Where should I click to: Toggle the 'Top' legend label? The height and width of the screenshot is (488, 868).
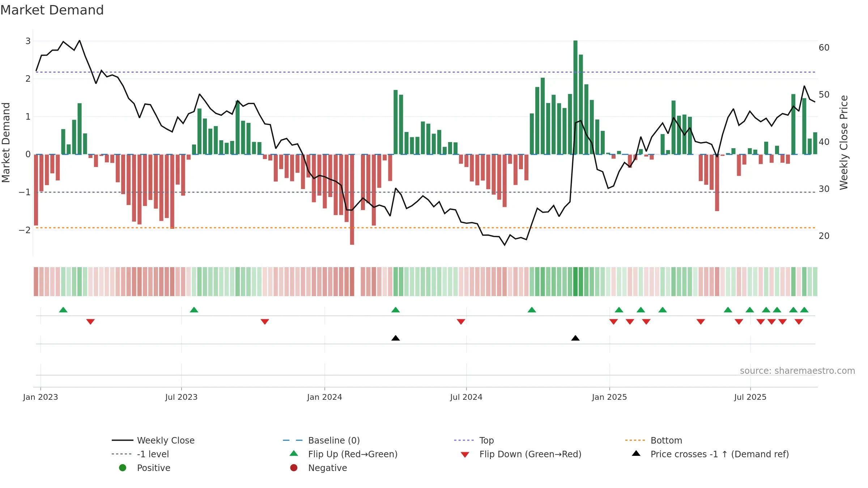click(486, 440)
